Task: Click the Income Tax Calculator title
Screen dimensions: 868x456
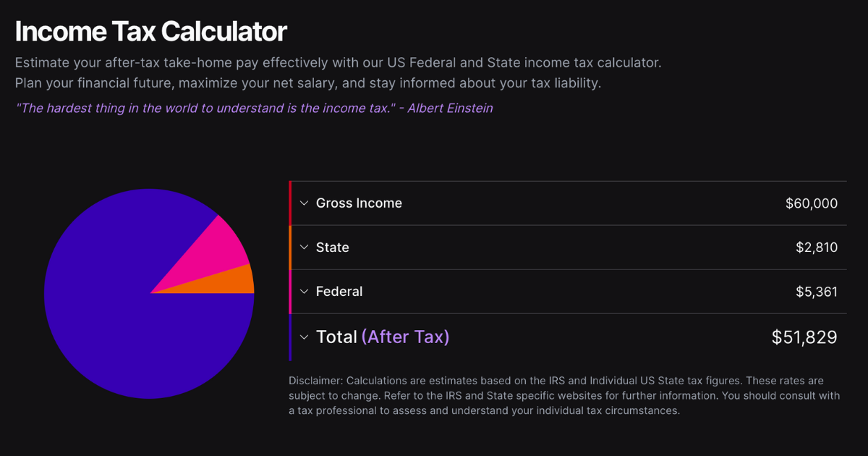Action: pyautogui.click(x=150, y=30)
